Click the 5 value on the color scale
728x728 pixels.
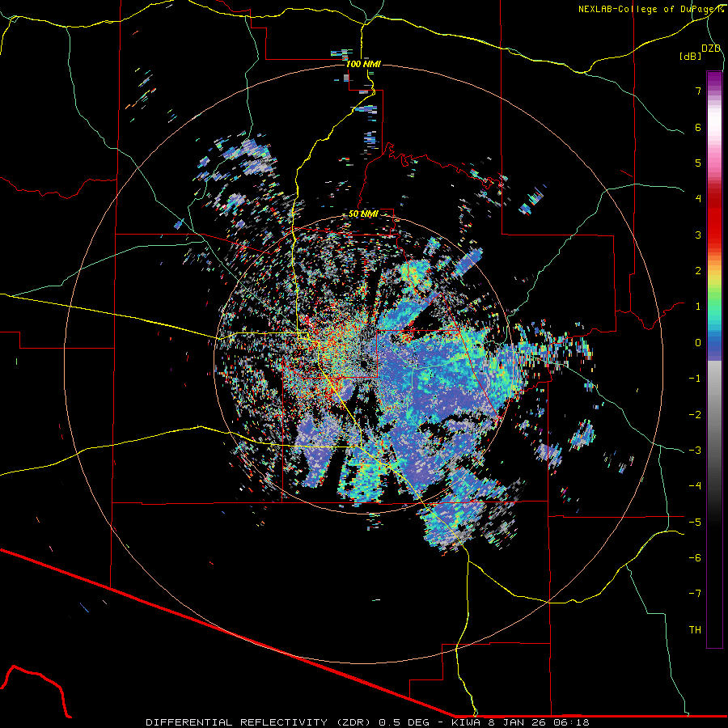698,163
